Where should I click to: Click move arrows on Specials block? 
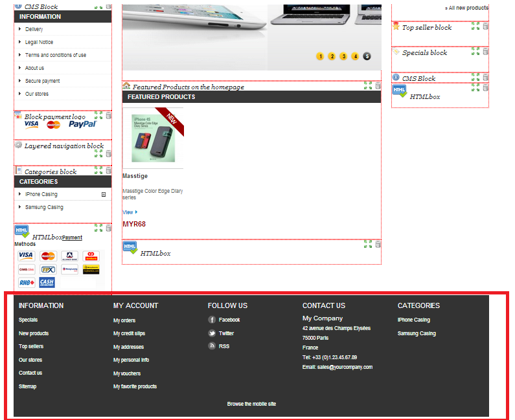point(475,52)
